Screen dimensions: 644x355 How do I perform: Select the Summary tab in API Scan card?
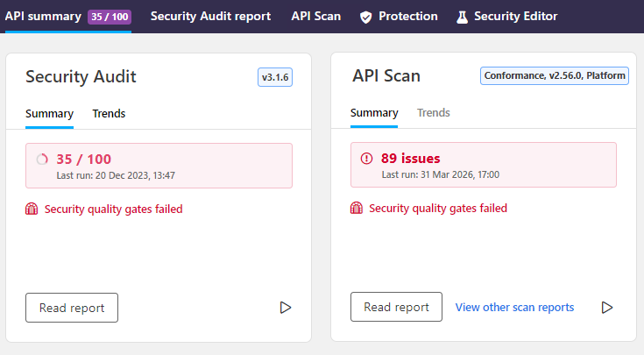click(374, 113)
